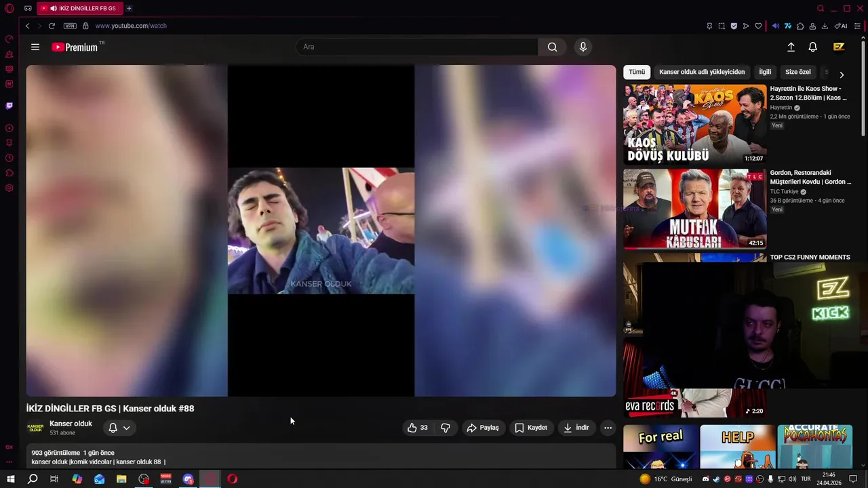The width and height of the screenshot is (868, 488).
Task: Click the browser reload button
Action: pos(52,26)
